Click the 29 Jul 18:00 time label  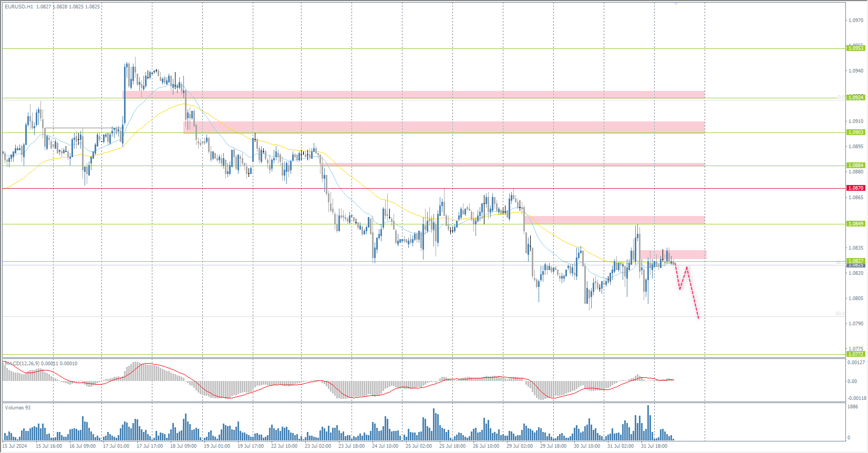[553, 446]
